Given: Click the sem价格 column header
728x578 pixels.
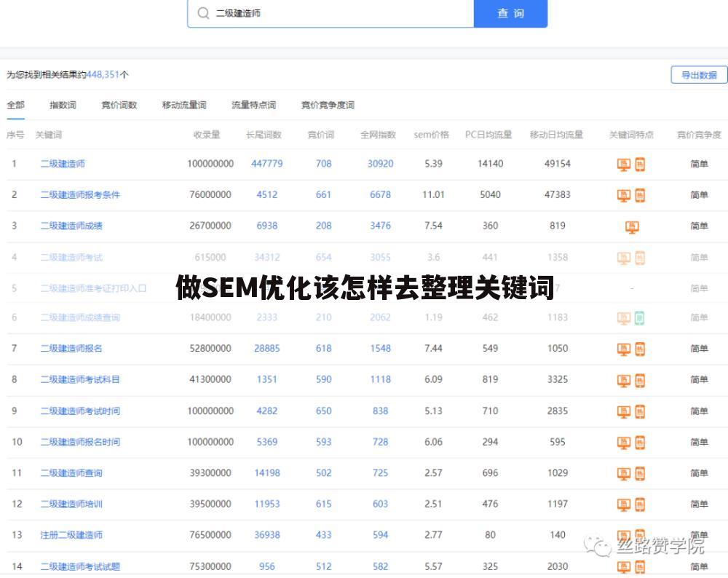Looking at the screenshot, I should [431, 135].
